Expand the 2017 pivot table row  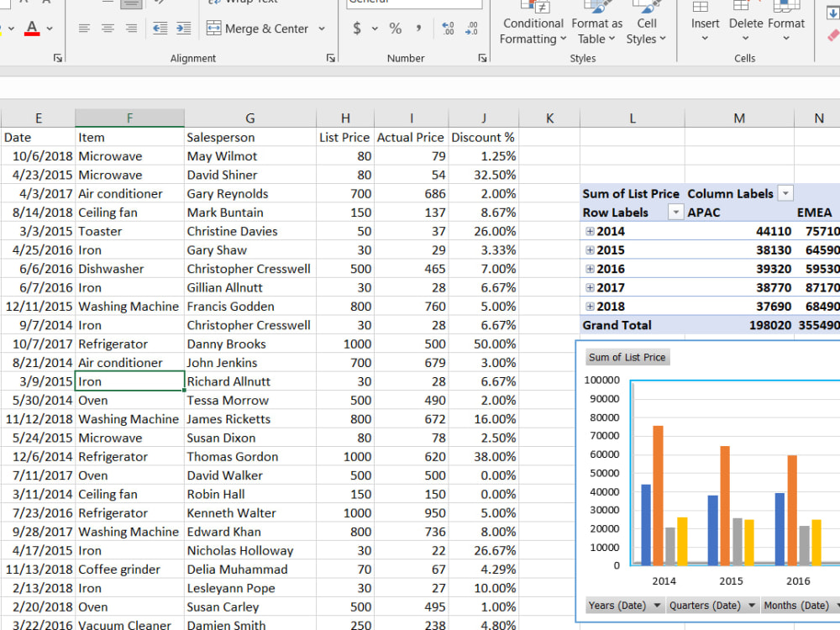tap(590, 287)
